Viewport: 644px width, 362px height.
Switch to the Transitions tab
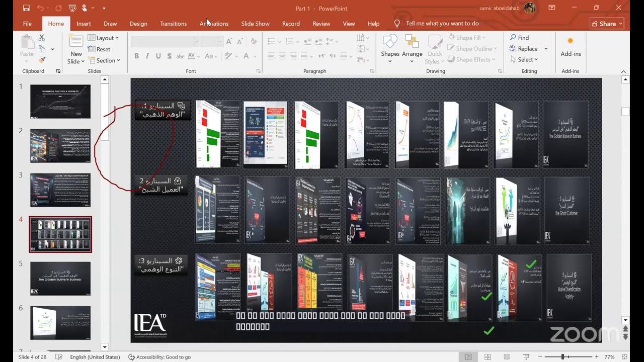(173, 24)
